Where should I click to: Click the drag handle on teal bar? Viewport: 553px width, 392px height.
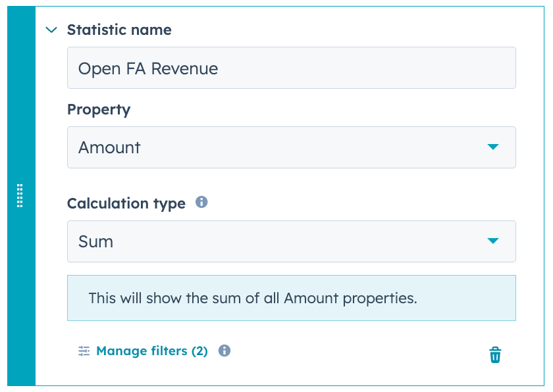pyautogui.click(x=20, y=195)
